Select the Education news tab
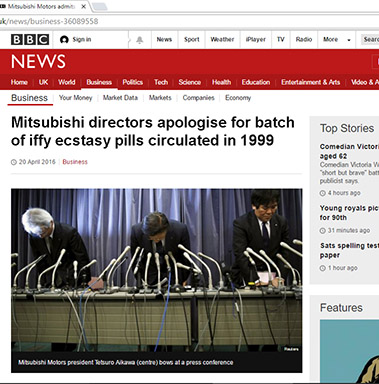This screenshot has width=379, height=384. (256, 82)
